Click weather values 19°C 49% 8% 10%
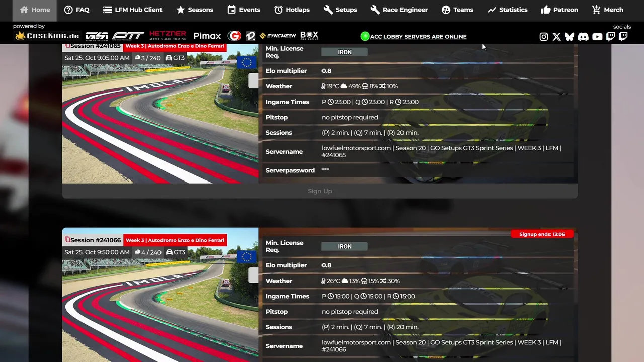This screenshot has height=362, width=644. click(360, 86)
